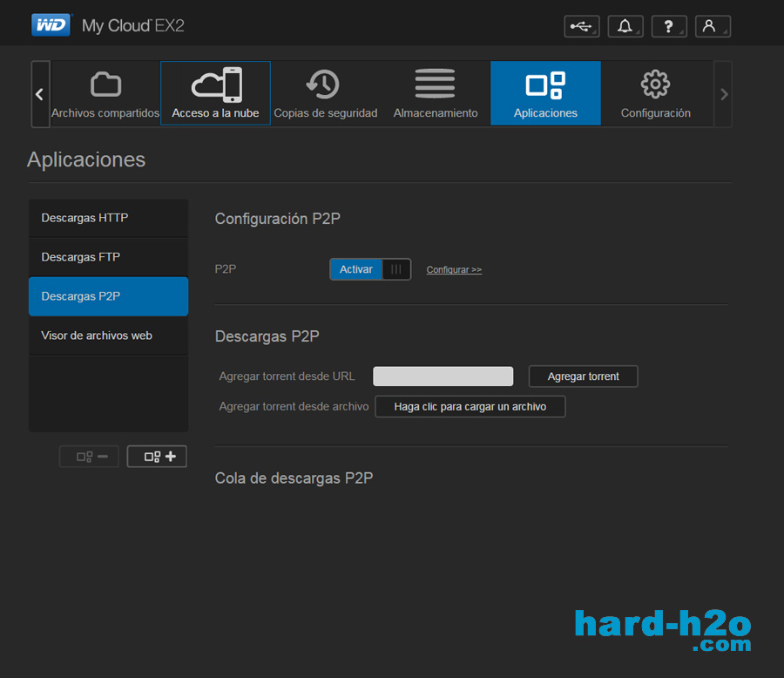Click the Aplicaciones page title
Image resolution: width=784 pixels, height=678 pixels.
coord(86,159)
